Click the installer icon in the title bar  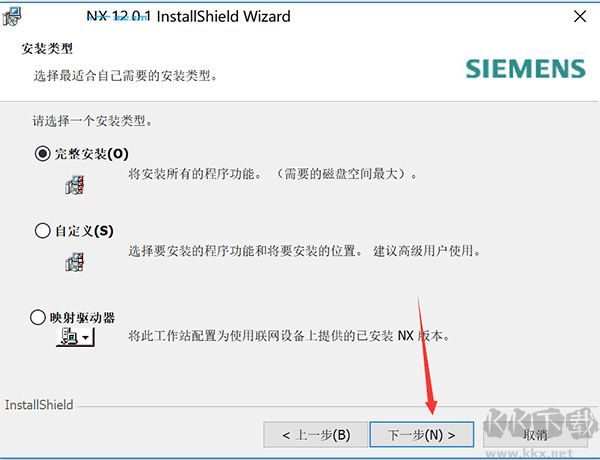pyautogui.click(x=12, y=16)
